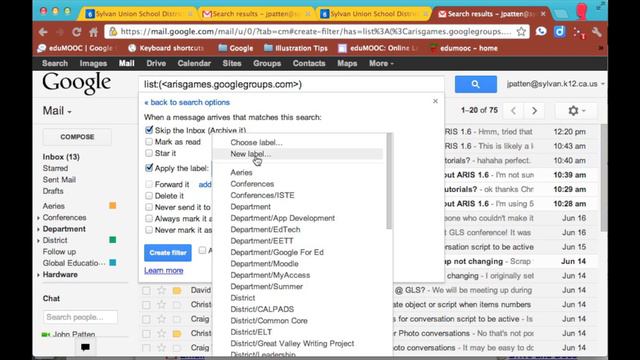The height and width of the screenshot is (360, 640).
Task: Open the browser home page icon
Action: coord(93,32)
